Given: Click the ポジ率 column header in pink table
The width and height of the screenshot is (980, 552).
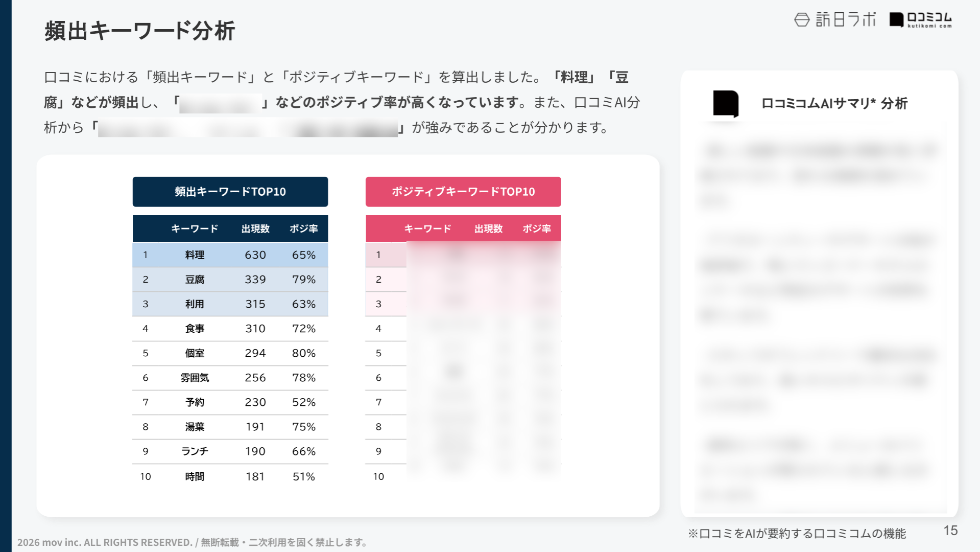Looking at the screenshot, I should click(x=537, y=228).
